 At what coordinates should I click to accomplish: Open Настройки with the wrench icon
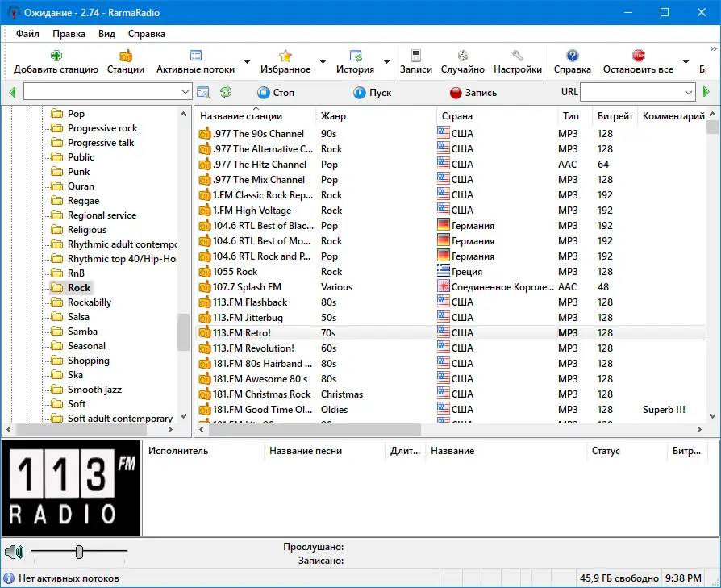click(x=518, y=53)
